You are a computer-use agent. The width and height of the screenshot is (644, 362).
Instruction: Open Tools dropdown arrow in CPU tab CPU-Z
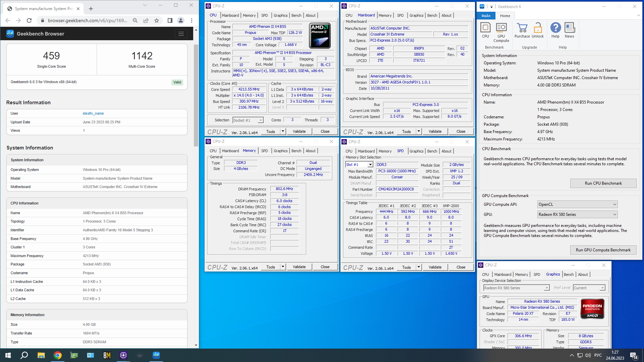pos(283,131)
